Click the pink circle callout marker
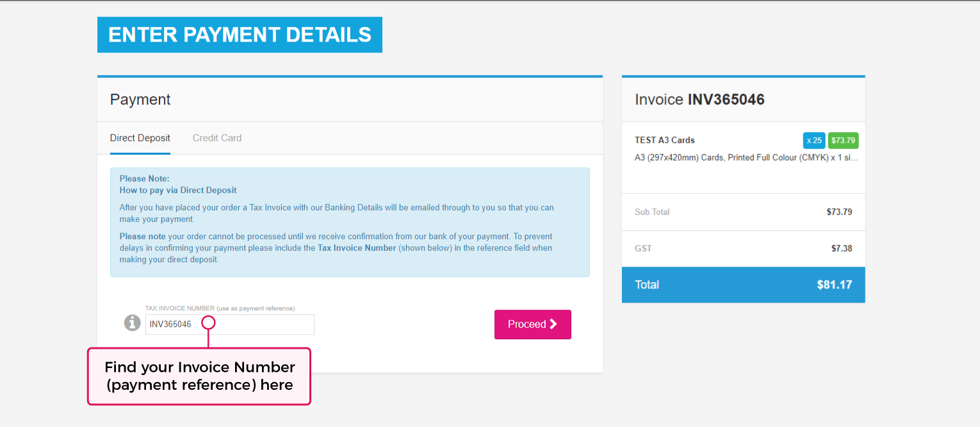 click(208, 323)
